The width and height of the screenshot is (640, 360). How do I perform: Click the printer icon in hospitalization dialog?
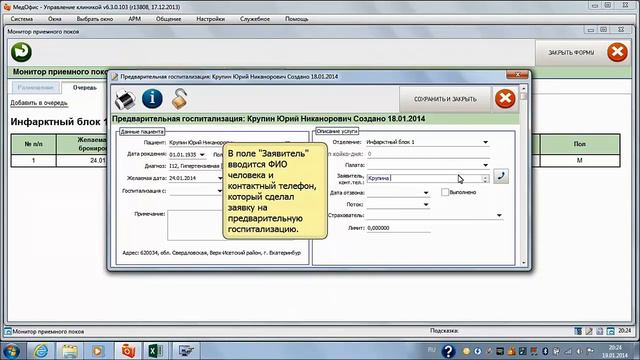coord(125,99)
